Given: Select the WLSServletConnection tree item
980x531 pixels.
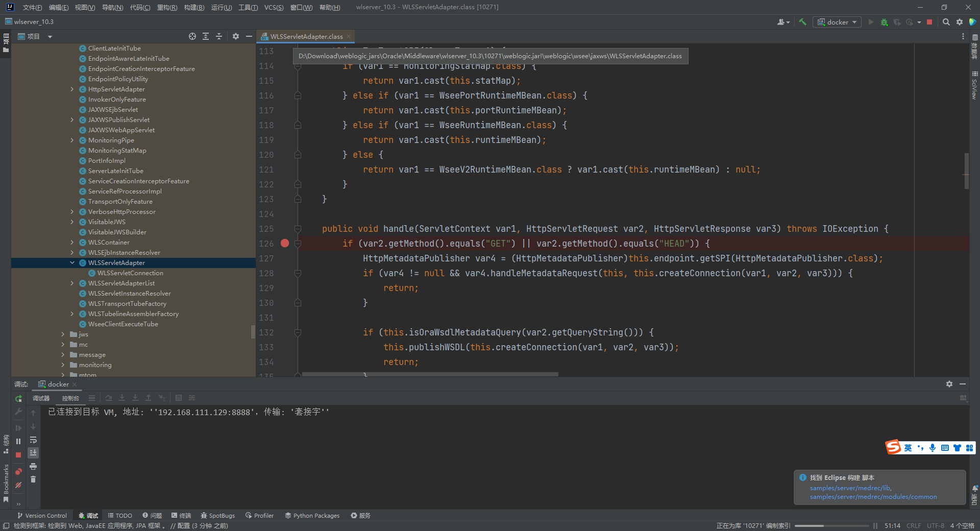Looking at the screenshot, I should [x=130, y=273].
